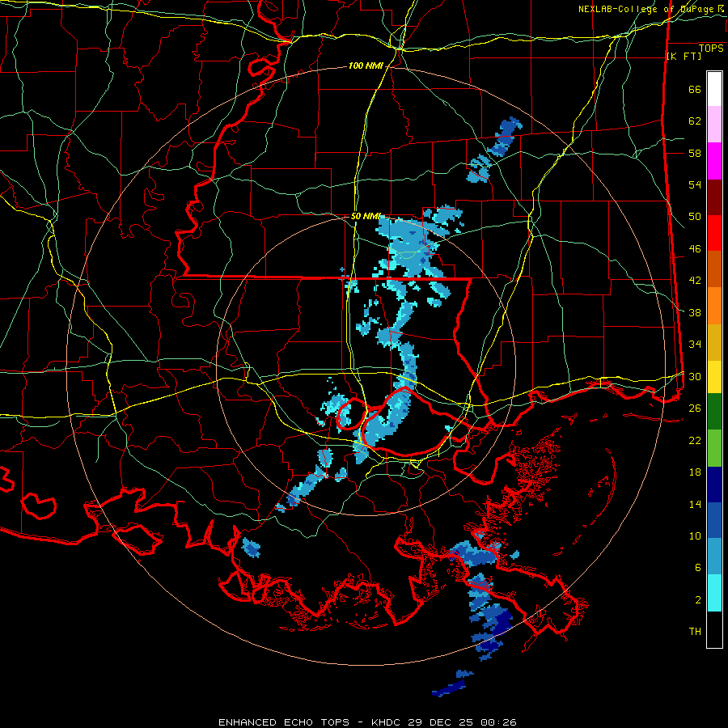Click the '18' legend value
The width and height of the screenshot is (728, 728).
tap(695, 472)
